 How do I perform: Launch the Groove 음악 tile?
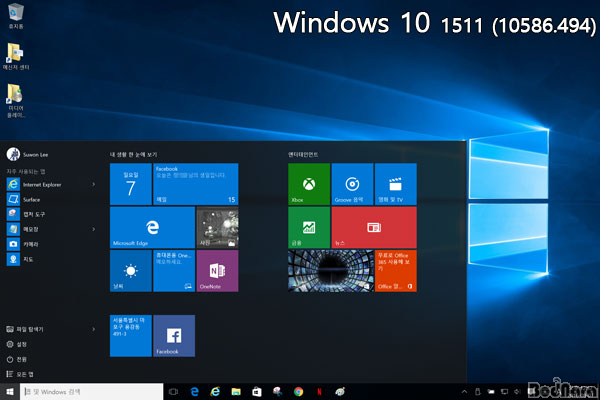352,184
